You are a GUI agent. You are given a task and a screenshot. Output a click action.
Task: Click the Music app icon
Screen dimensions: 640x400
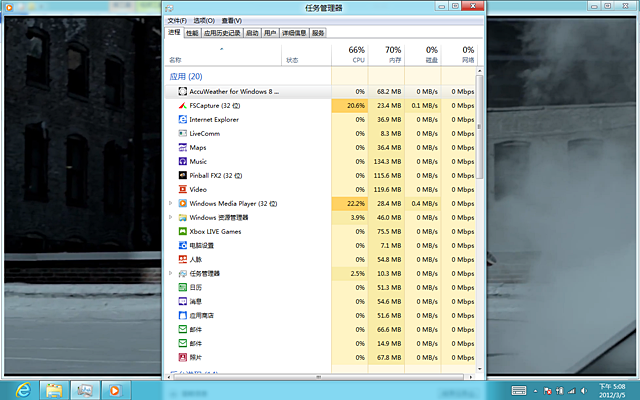coord(182,161)
